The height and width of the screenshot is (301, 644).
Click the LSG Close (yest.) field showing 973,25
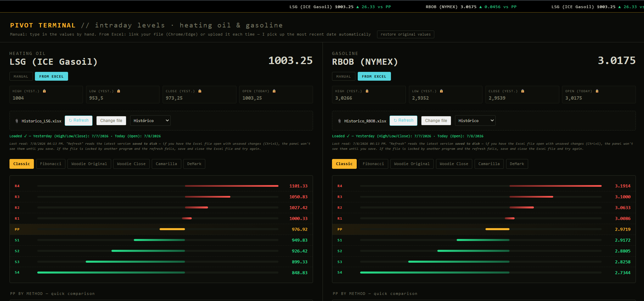pos(199,95)
